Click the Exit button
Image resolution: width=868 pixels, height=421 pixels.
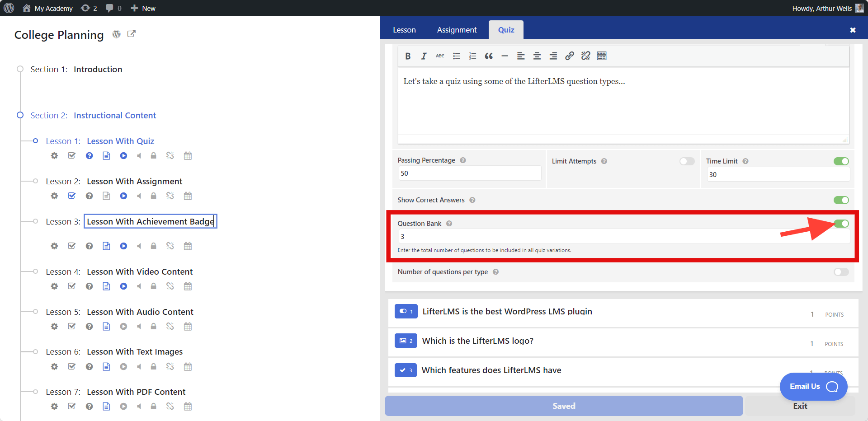[800, 406]
